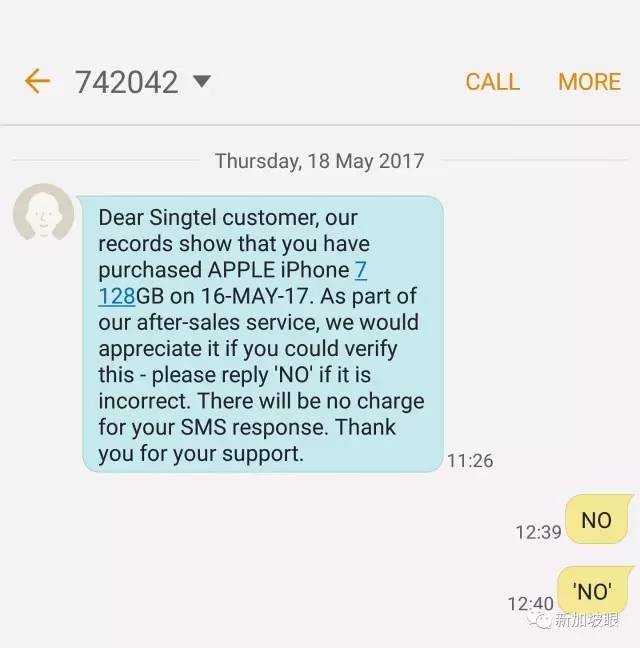This screenshot has width=640, height=648.
Task: Tap the 16-MAY-17 date in message
Action: click(255, 296)
